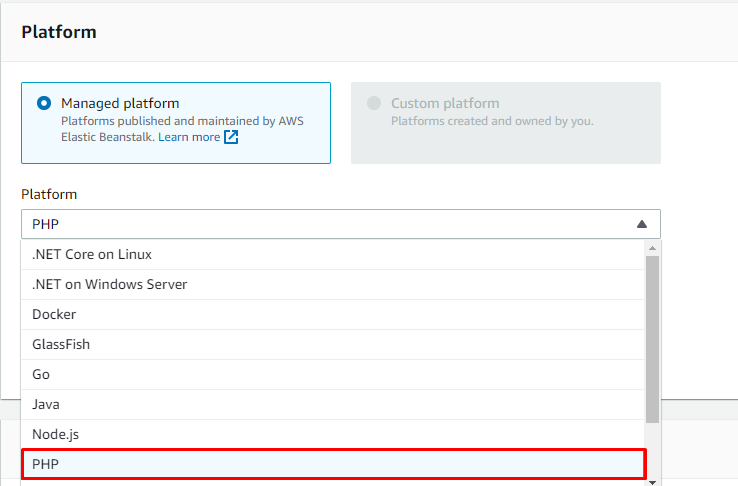The image size is (738, 486).
Task: Pick GlassFish from the platform list
Action: tap(332, 345)
